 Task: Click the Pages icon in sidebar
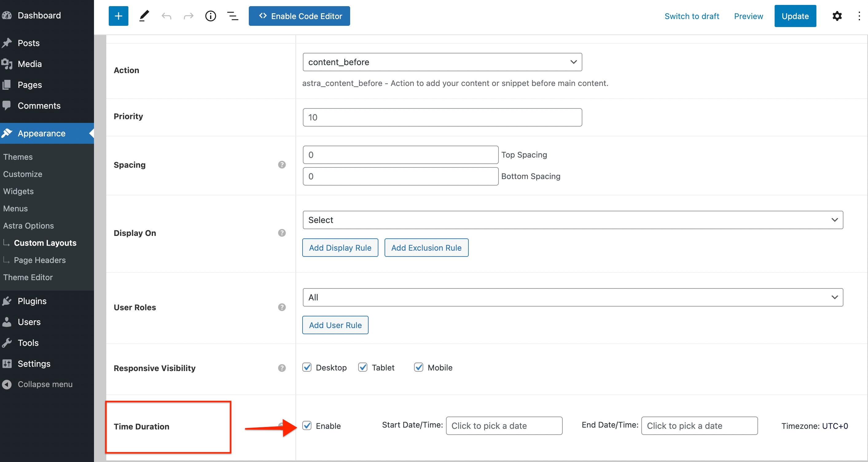pyautogui.click(x=7, y=84)
